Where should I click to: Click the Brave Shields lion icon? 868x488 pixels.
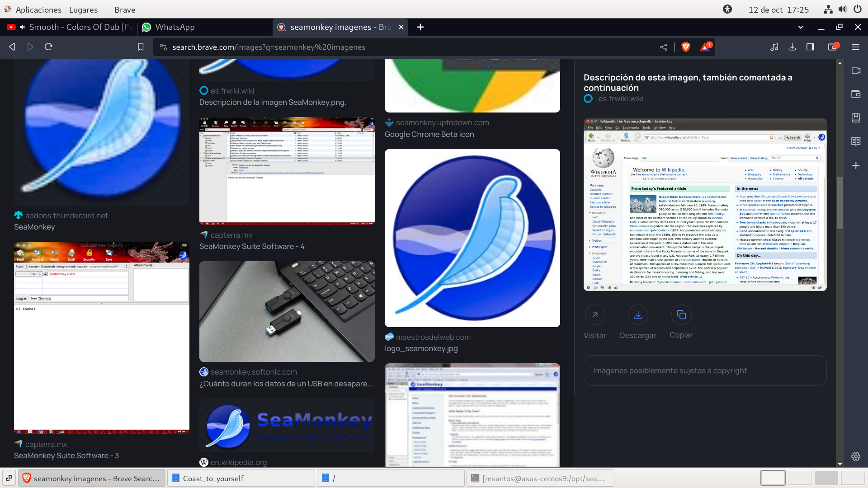tap(686, 47)
